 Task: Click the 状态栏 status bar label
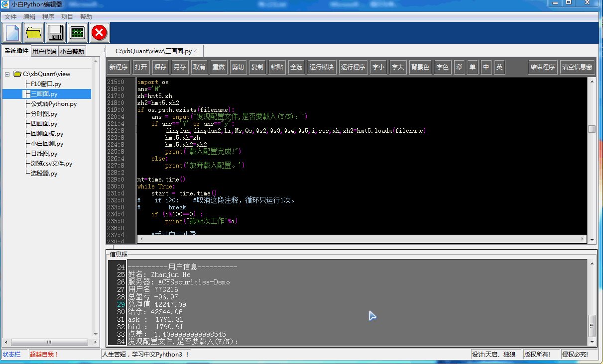[x=12, y=355]
